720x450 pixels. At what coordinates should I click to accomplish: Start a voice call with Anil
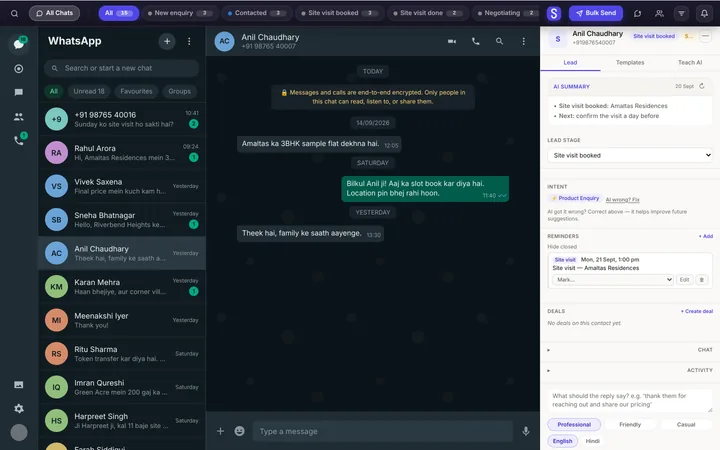tap(476, 41)
